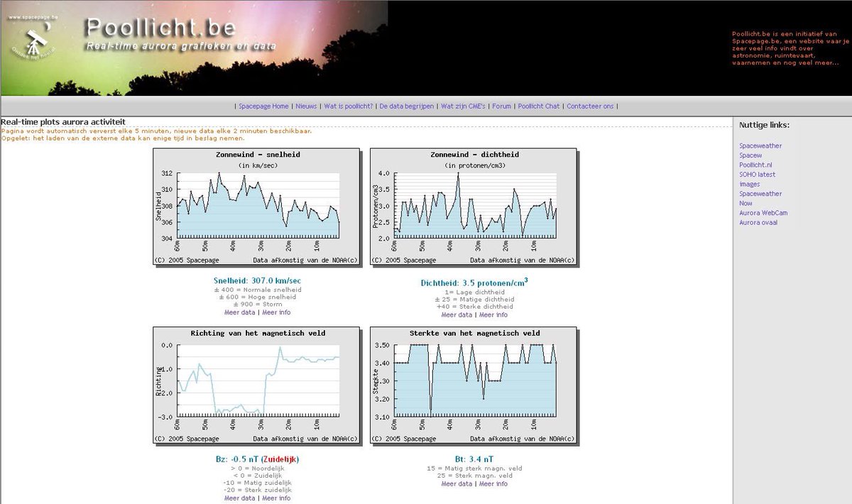The height and width of the screenshot is (504, 852).
Task: Open 'Meer data' under Dichtheid
Action: coord(457,314)
